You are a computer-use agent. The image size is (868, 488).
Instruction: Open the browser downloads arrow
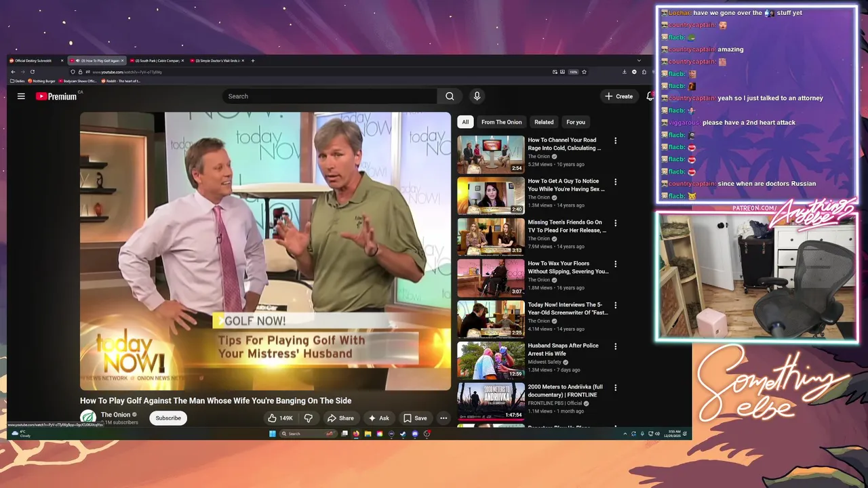pyautogui.click(x=625, y=72)
